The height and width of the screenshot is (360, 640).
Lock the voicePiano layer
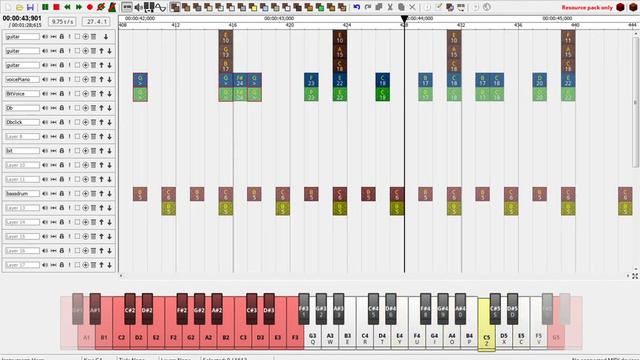point(62,79)
